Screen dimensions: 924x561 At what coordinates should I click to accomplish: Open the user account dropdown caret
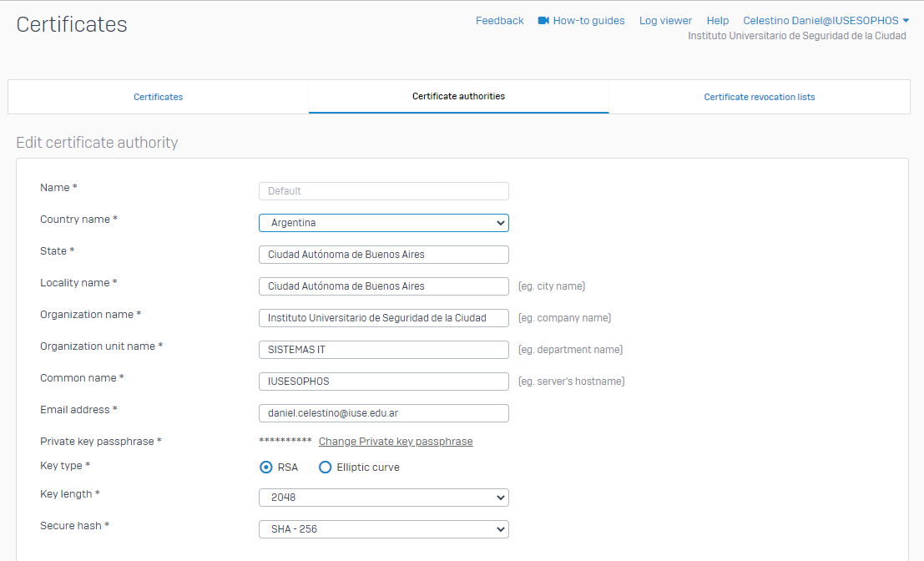tap(906, 21)
